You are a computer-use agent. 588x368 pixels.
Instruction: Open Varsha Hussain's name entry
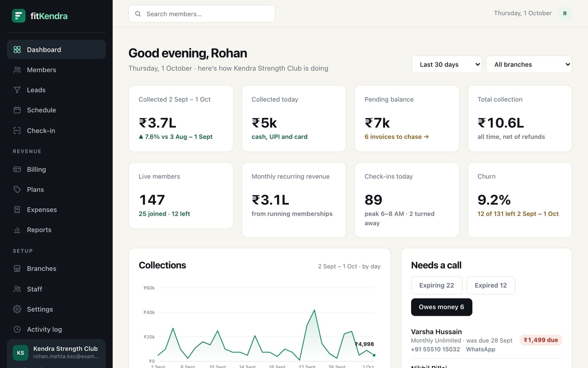[x=436, y=332]
